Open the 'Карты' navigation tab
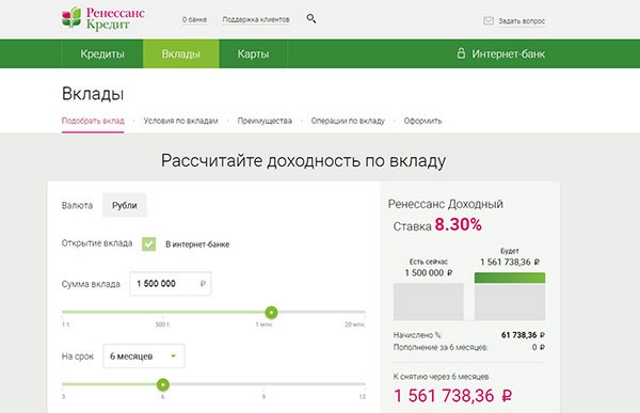 click(x=252, y=54)
